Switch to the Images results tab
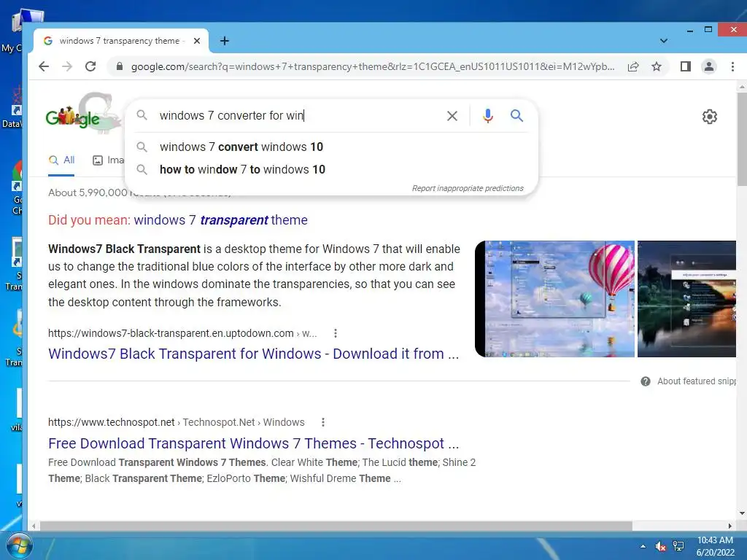Screen dimensions: 747x560 pos(108,160)
